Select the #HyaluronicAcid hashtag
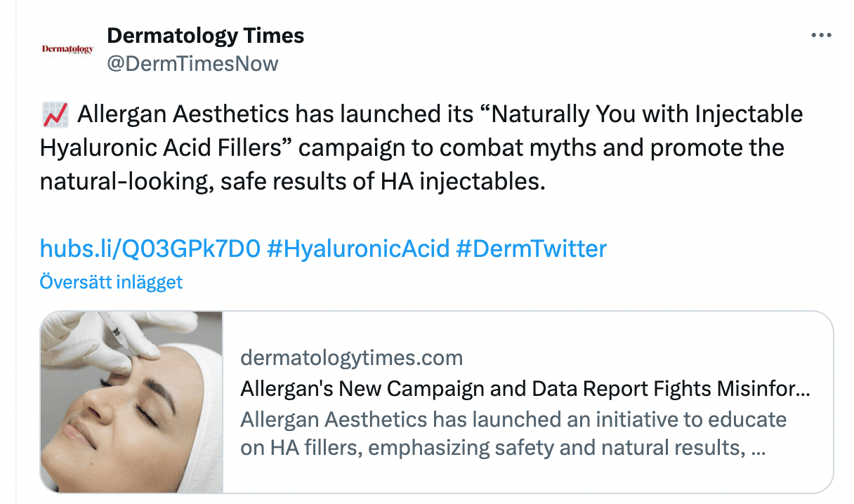Viewport: 854px width, 504px height. (358, 248)
